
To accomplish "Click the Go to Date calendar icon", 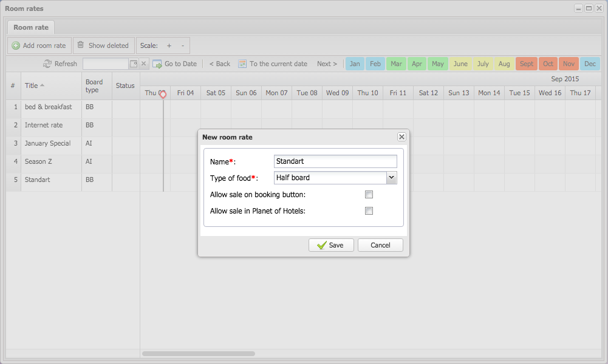I will pos(157,64).
